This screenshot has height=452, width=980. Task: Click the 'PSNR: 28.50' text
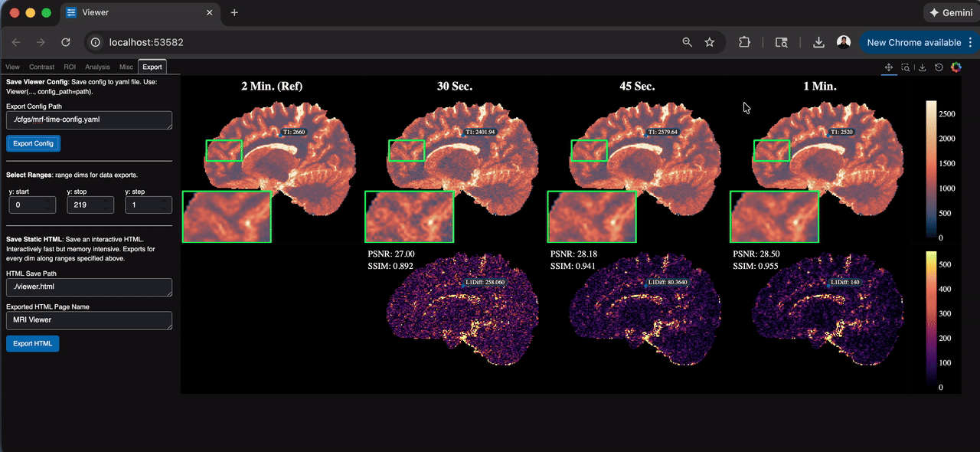coord(756,254)
